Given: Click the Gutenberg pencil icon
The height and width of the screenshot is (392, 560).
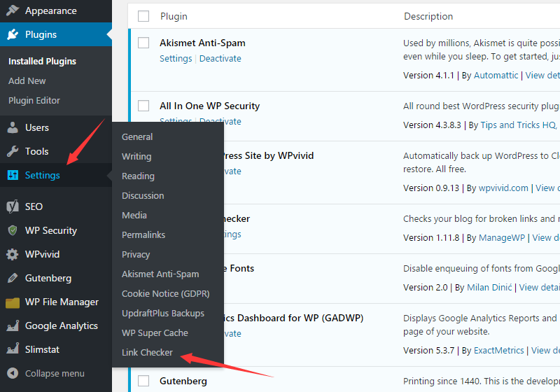Looking at the screenshot, I should coord(13,278).
